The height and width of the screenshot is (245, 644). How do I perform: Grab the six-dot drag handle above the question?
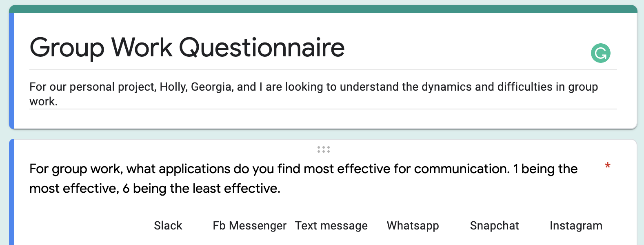tap(324, 149)
